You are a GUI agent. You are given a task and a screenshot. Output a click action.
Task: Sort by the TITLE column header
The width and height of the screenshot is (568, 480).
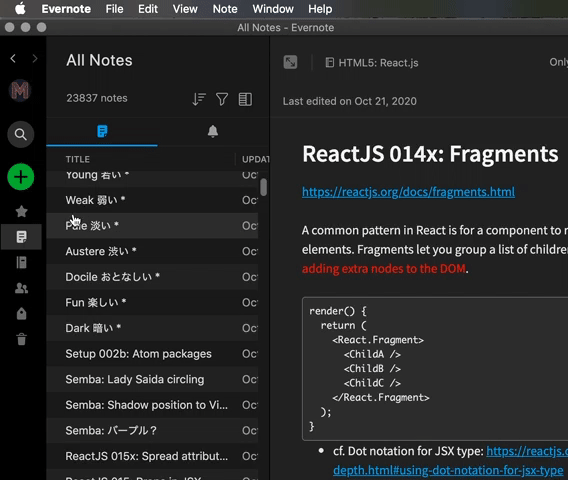[78, 159]
